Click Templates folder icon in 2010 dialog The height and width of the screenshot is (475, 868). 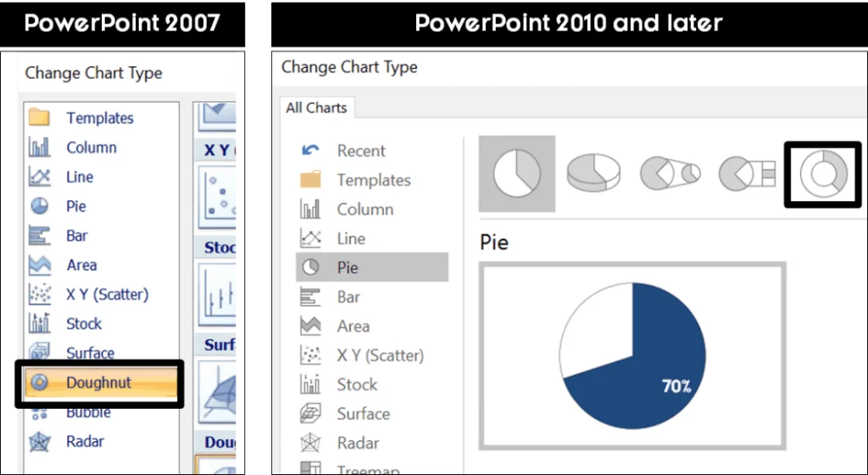pos(310,179)
